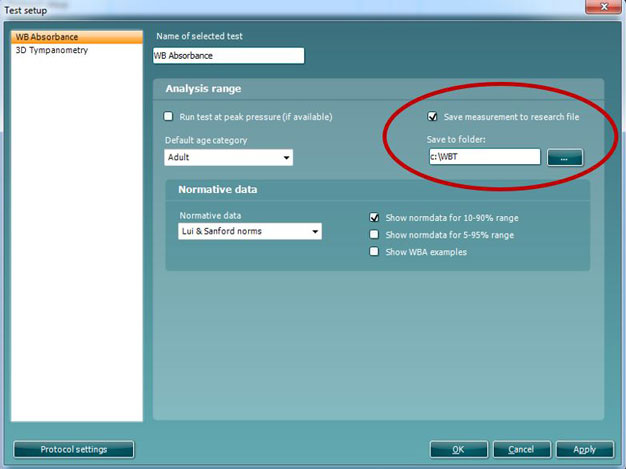Apply the test setup changes
626x469 pixels.
click(584, 450)
